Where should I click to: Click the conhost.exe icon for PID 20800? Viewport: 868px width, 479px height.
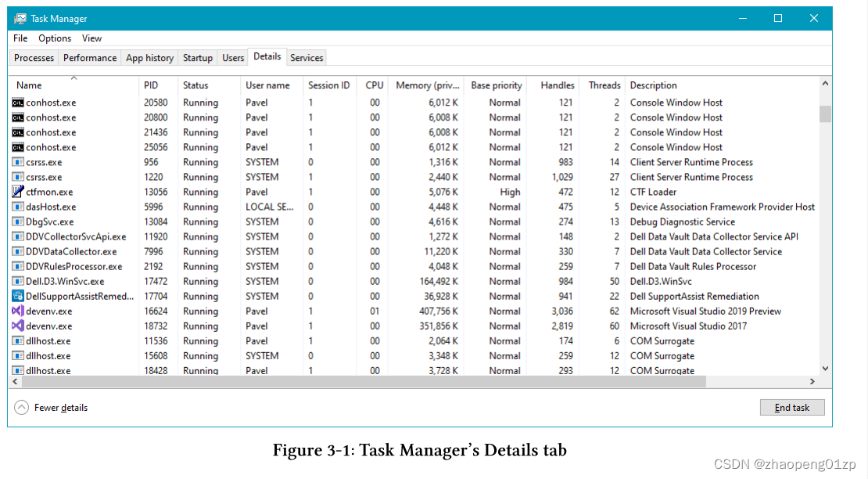click(x=18, y=117)
